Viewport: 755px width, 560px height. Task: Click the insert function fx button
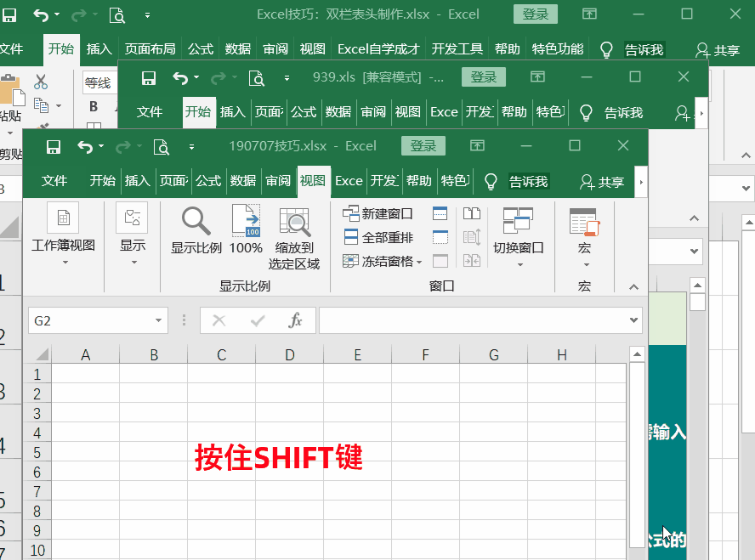(x=295, y=320)
